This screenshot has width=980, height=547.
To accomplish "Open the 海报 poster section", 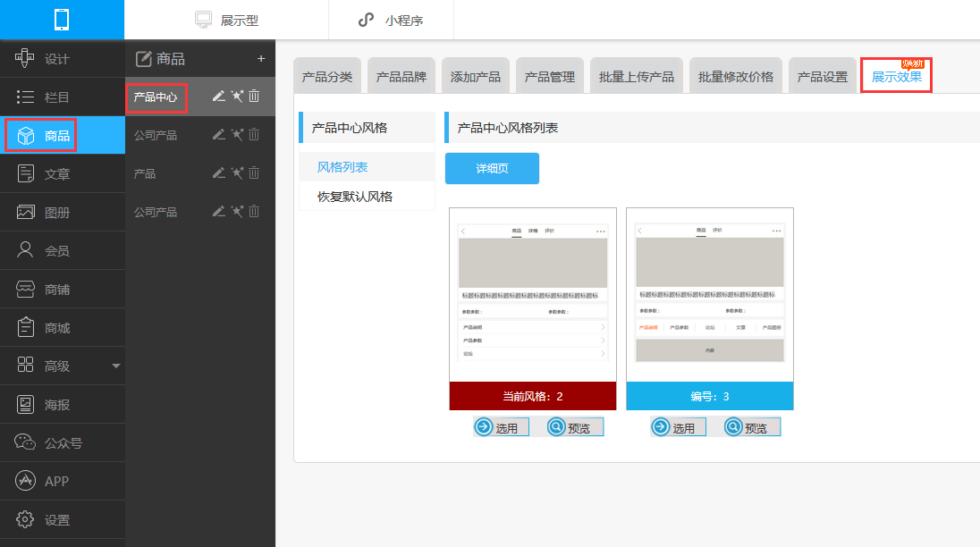I will point(63,405).
